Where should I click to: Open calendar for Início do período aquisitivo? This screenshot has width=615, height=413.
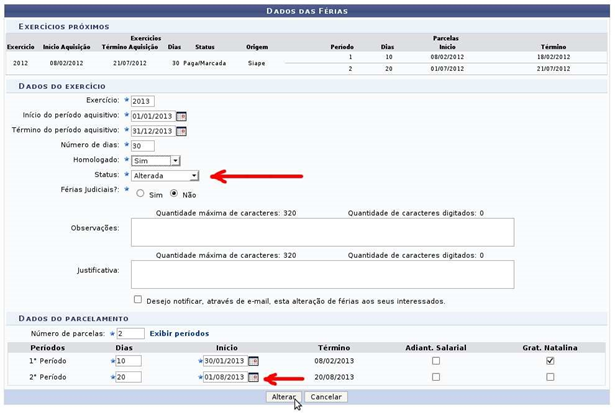(x=181, y=116)
